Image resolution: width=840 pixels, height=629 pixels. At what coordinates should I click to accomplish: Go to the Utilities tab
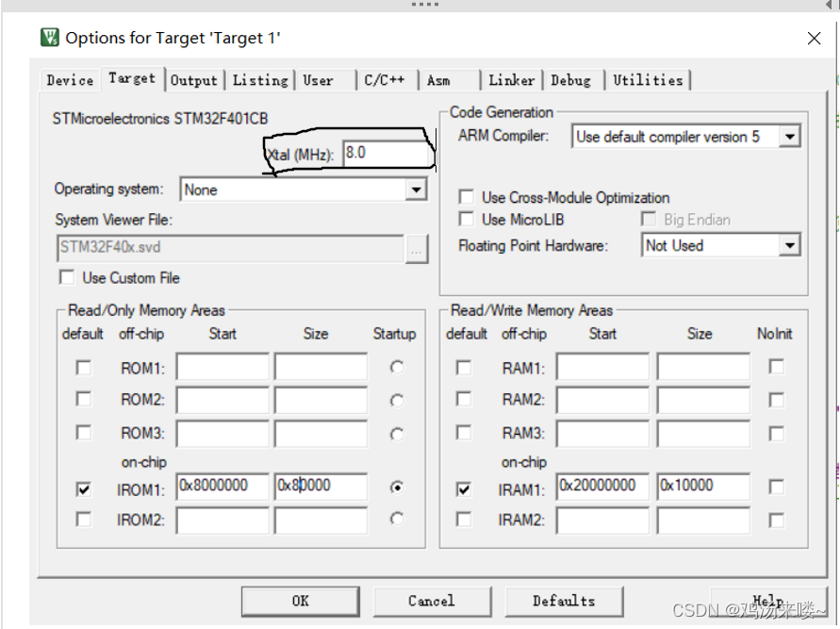(x=648, y=80)
